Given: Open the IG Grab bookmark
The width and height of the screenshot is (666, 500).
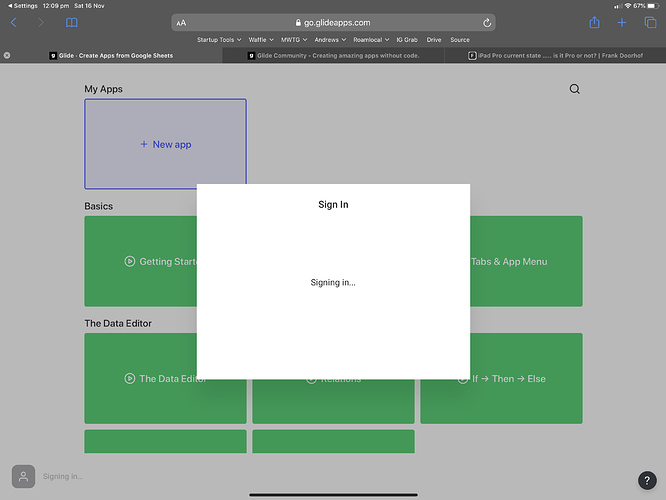Looking at the screenshot, I should [406, 40].
